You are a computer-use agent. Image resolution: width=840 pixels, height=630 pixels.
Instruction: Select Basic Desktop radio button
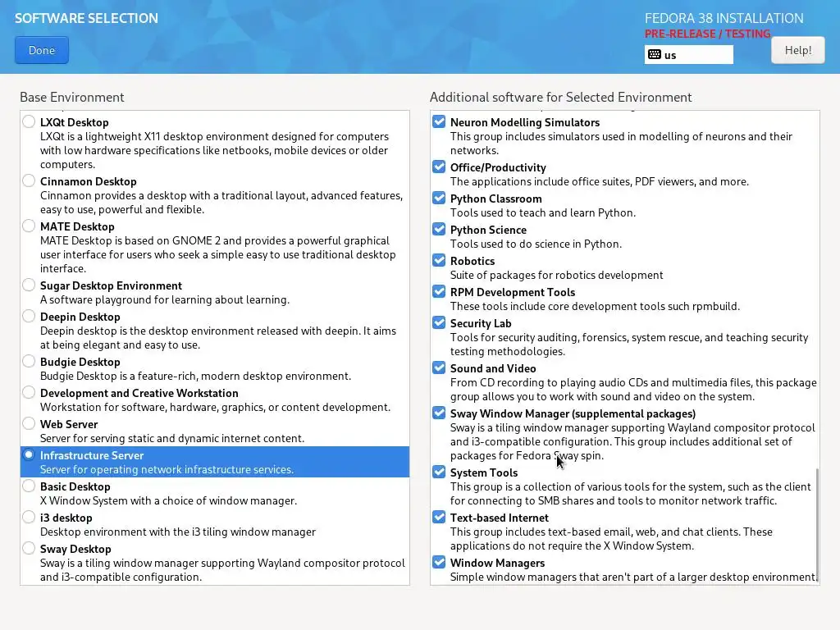point(29,486)
